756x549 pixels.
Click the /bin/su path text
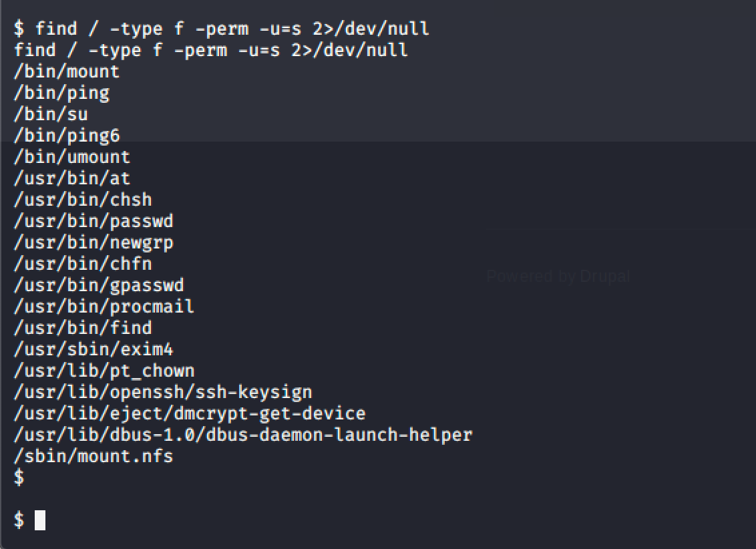tap(51, 114)
